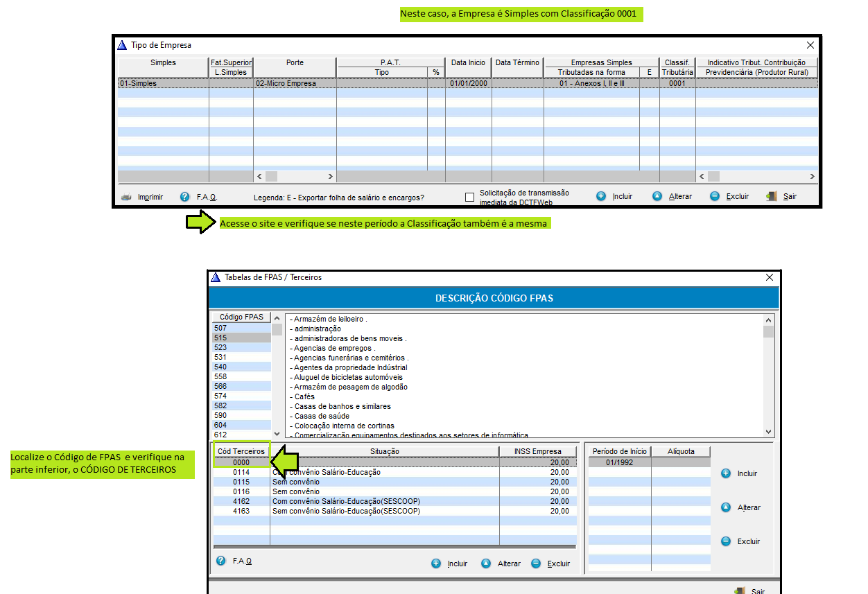Click Alterar icon in Tipo de Empresa window

click(657, 196)
